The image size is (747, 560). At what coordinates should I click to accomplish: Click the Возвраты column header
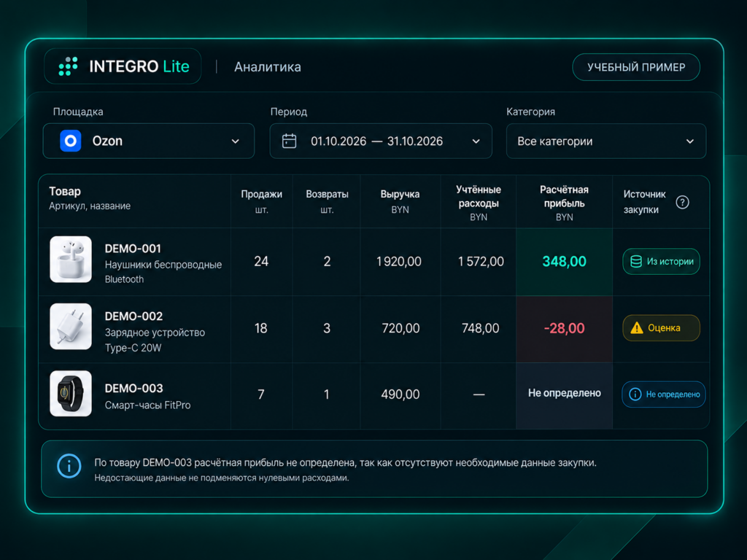tap(327, 201)
